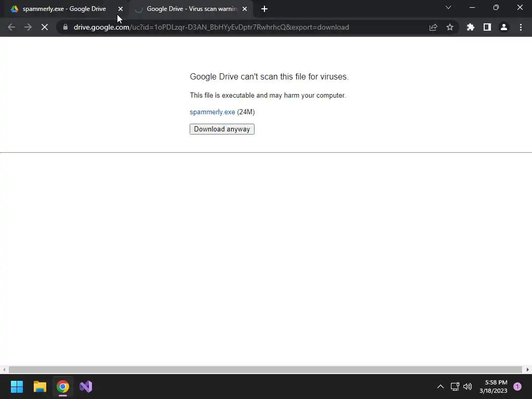Close the Virus scan warning tab
This screenshot has width=532, height=399.
click(245, 9)
